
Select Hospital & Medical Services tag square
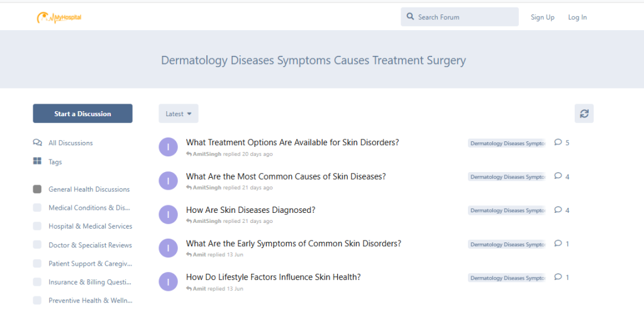(x=37, y=226)
